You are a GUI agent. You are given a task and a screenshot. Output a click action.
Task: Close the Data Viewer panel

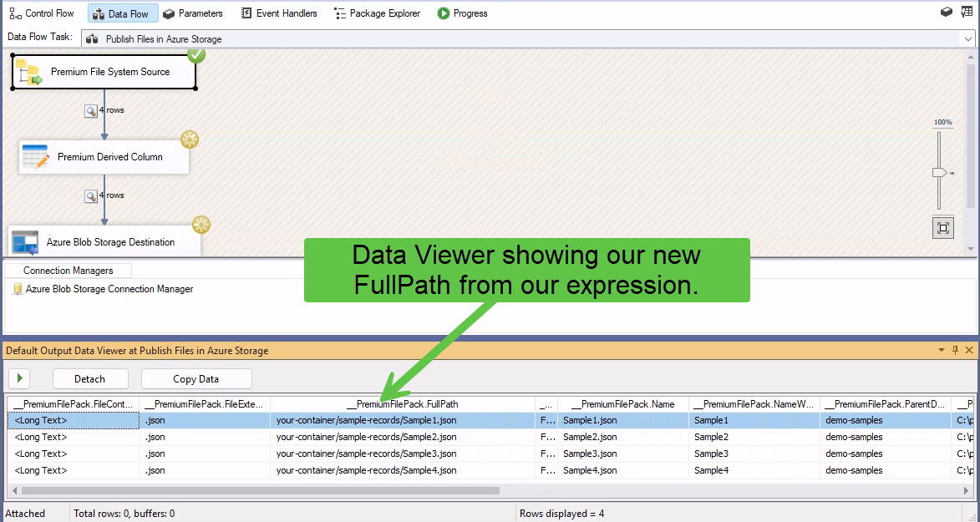coord(969,351)
